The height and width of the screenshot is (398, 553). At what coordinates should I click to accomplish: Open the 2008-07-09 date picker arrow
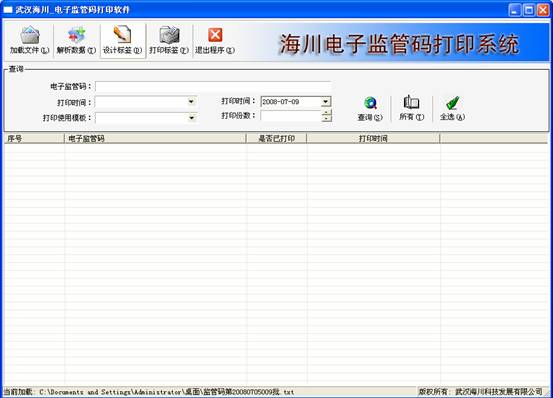click(x=326, y=102)
